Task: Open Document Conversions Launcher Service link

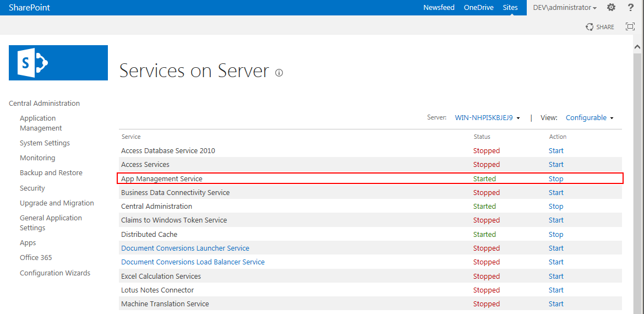Action: point(185,248)
